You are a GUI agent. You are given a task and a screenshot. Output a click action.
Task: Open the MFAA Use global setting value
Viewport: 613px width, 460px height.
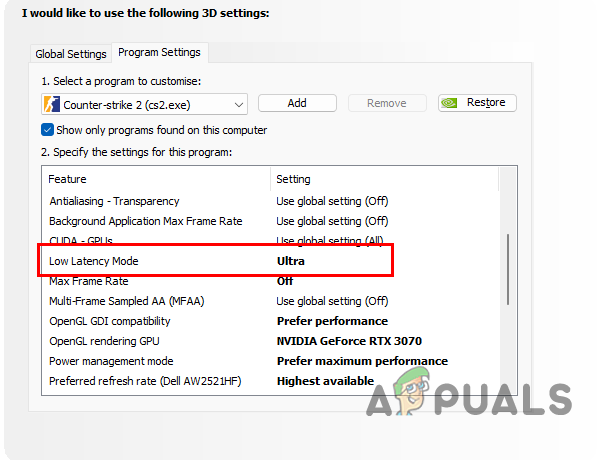[x=332, y=301]
